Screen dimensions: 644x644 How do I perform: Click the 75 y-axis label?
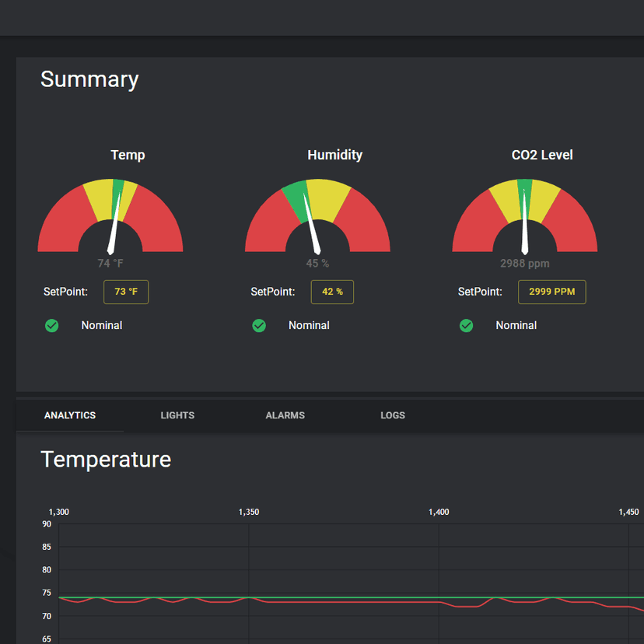pyautogui.click(x=47, y=593)
